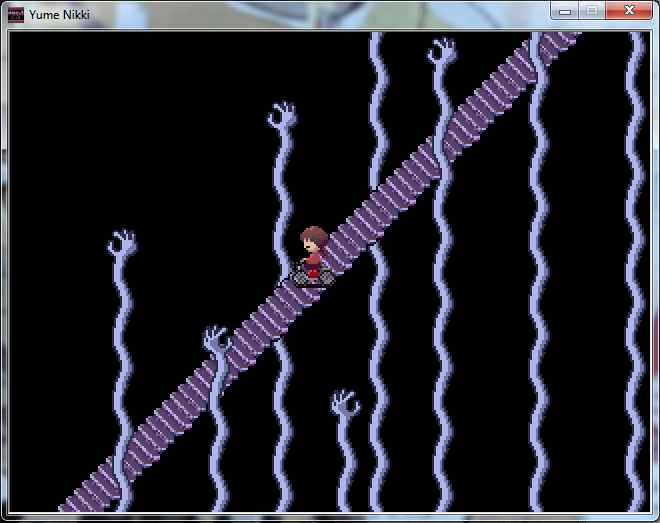Click the girl riding the bicycle

tap(314, 257)
